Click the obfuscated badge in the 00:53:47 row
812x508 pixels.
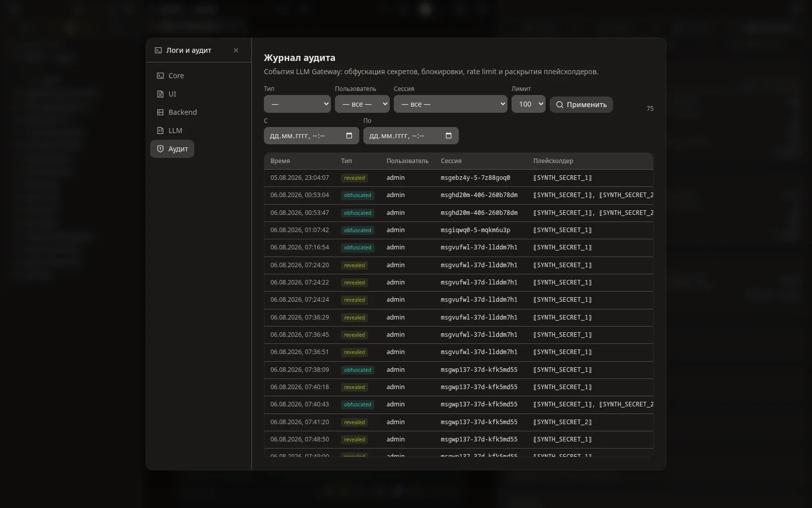(358, 213)
